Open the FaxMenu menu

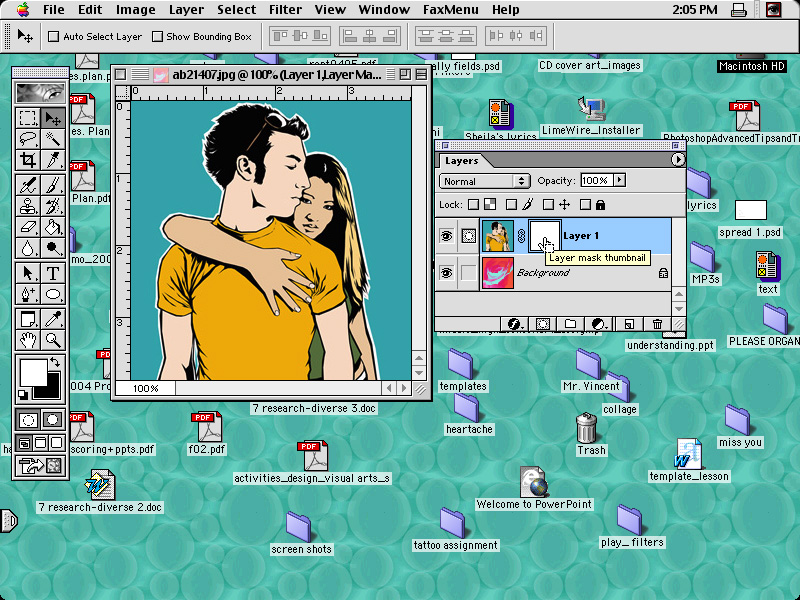451,10
